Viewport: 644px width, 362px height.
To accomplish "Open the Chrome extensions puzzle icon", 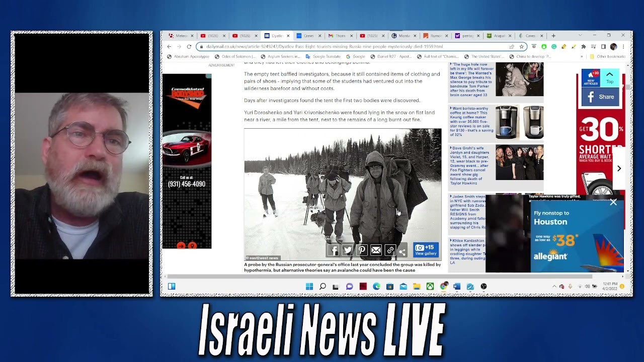I will (x=583, y=47).
